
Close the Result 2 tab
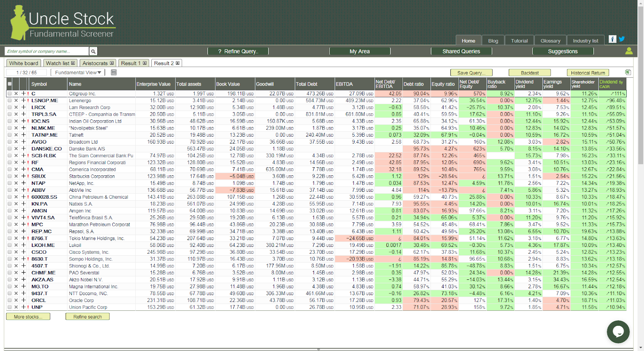tap(178, 63)
